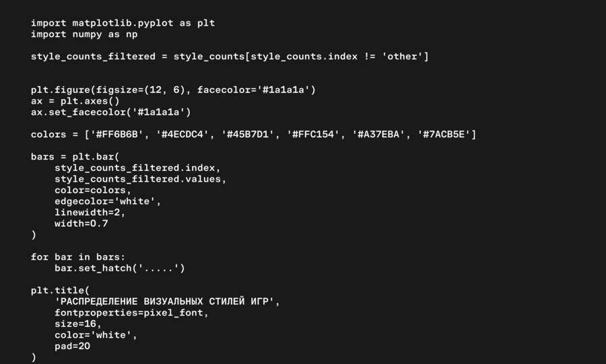
Task: Click the 'for bar in bars:' line
Action: tap(78, 257)
